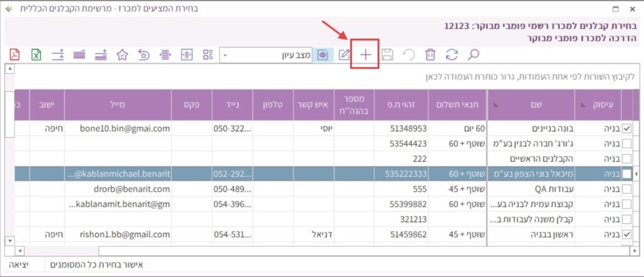Open the מצב עיון dropdown
Screen dimensions: 644x277
[226, 55]
